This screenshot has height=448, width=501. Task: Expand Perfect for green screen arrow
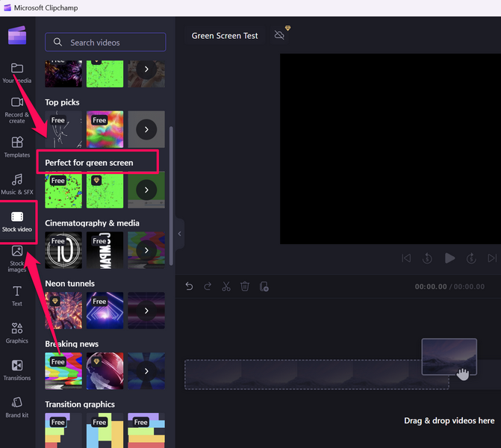[146, 190]
